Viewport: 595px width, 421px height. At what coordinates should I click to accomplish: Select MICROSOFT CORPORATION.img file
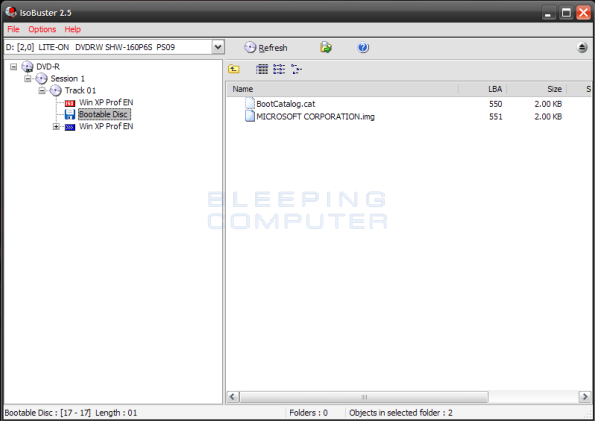tap(315, 117)
